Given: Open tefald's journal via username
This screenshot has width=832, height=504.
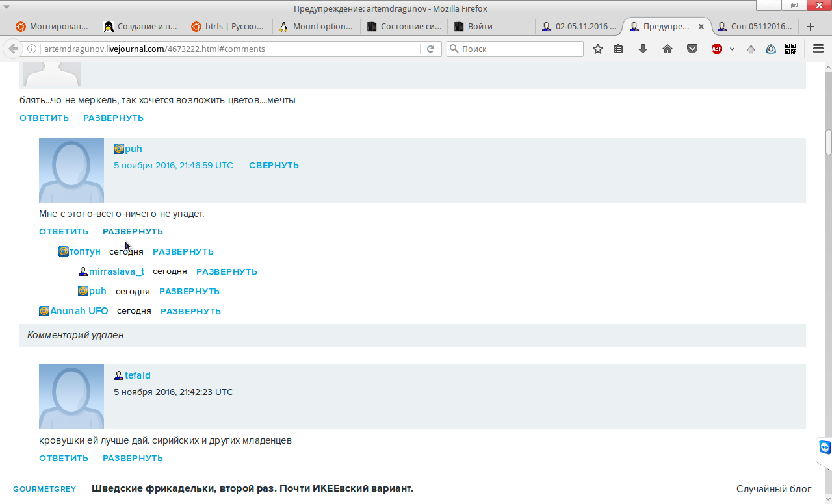Looking at the screenshot, I should (x=138, y=375).
